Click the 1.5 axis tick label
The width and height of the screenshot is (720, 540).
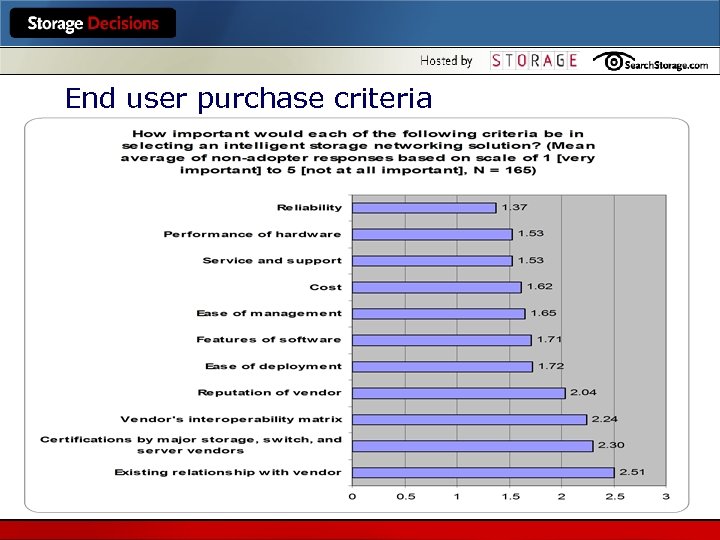(x=511, y=497)
